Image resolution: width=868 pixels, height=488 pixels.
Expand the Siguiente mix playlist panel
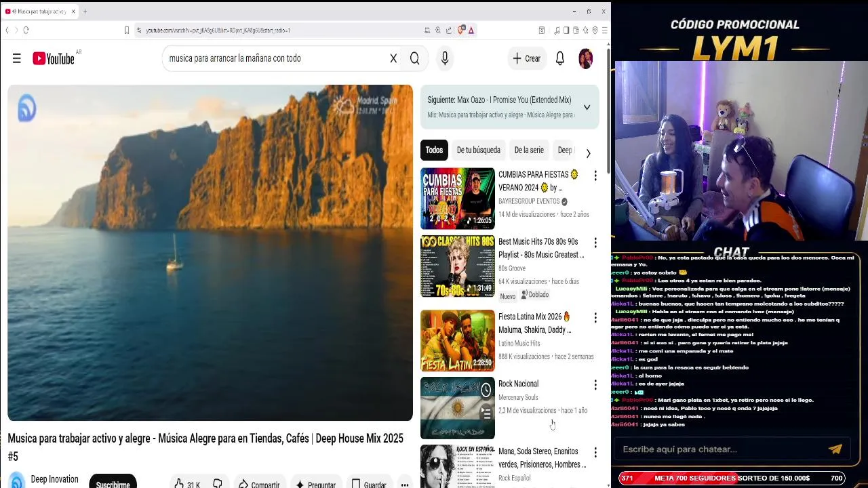pos(587,107)
